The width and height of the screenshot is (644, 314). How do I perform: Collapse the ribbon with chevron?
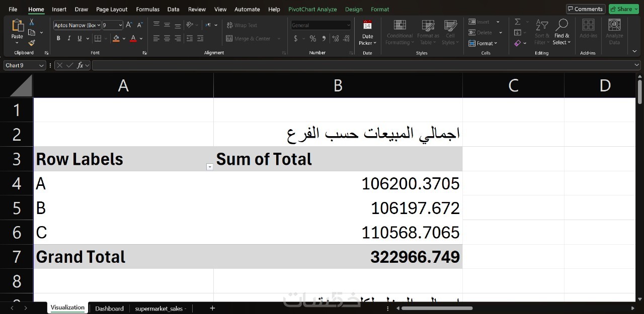click(633, 51)
